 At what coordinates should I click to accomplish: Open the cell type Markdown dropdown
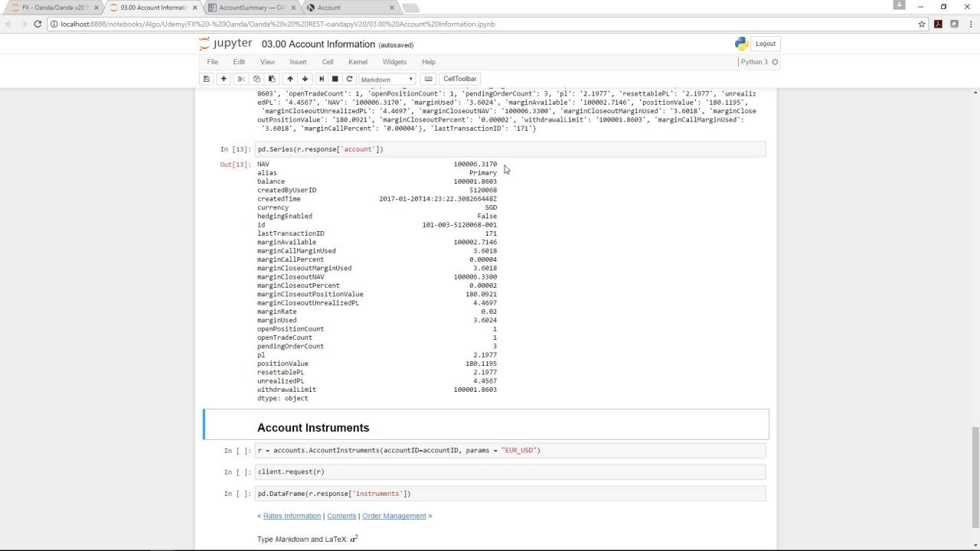(x=387, y=79)
